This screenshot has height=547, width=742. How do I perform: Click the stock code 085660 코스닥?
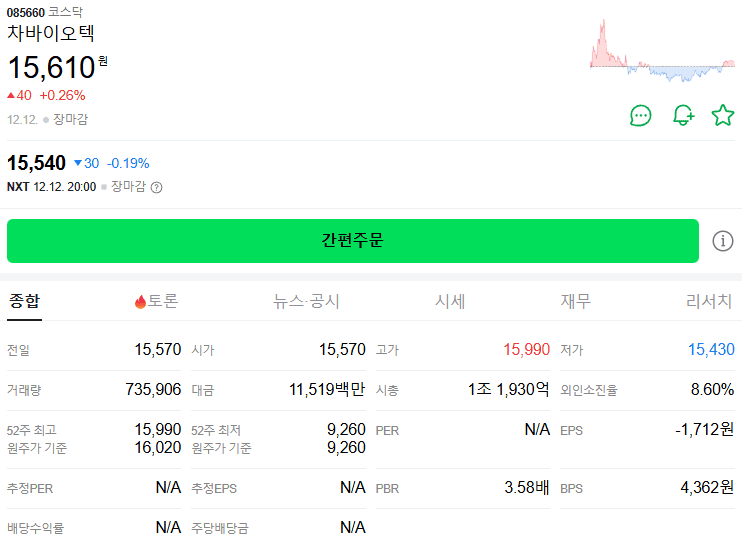(x=44, y=12)
